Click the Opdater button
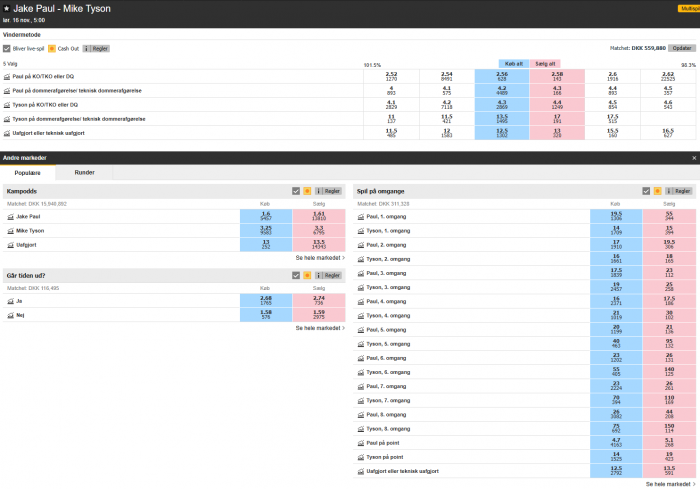 [682, 48]
